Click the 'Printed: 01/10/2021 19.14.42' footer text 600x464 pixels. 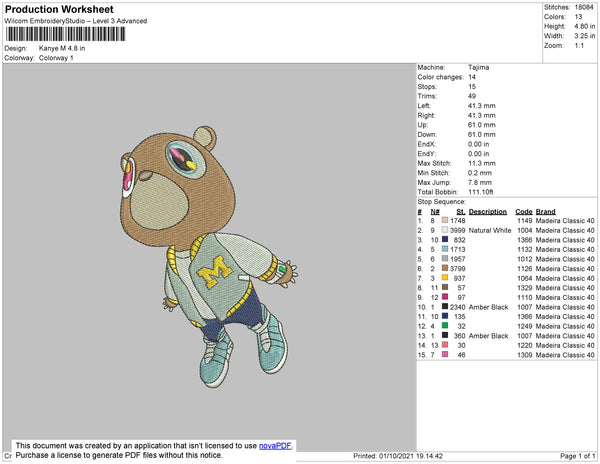398,456
